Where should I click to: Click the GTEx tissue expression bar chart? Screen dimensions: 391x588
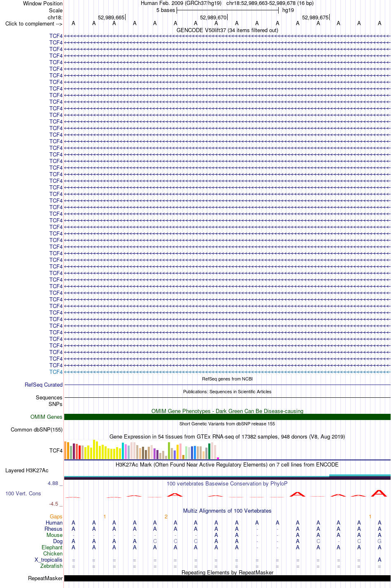click(142, 450)
